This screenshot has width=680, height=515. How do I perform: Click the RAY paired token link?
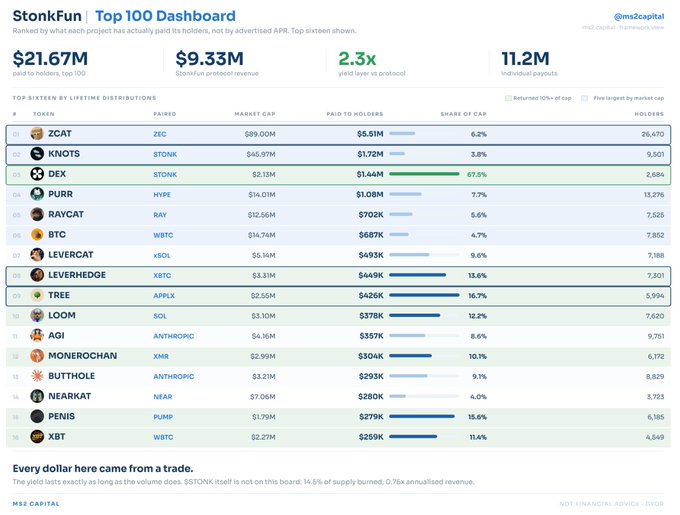click(160, 215)
